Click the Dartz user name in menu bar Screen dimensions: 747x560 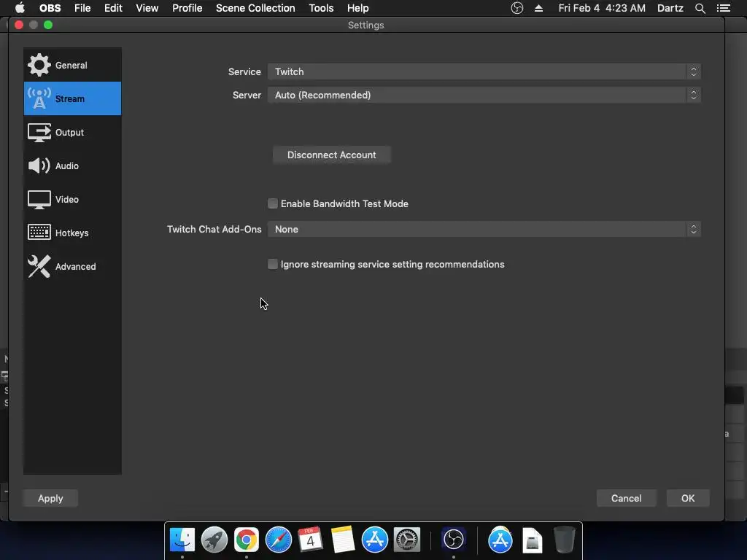tap(670, 8)
